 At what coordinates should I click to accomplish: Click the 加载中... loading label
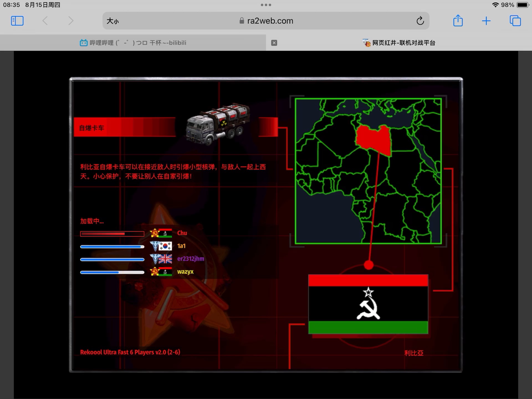(x=92, y=221)
